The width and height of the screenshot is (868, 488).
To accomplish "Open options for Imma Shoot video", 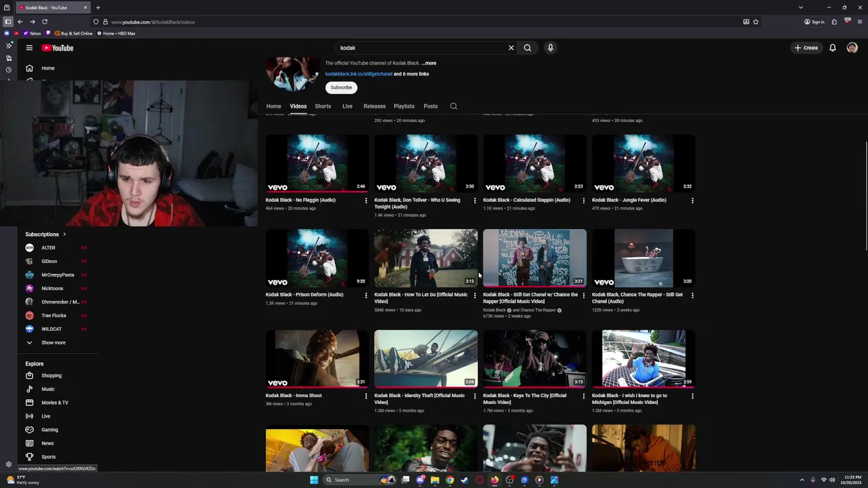I will click(x=366, y=396).
